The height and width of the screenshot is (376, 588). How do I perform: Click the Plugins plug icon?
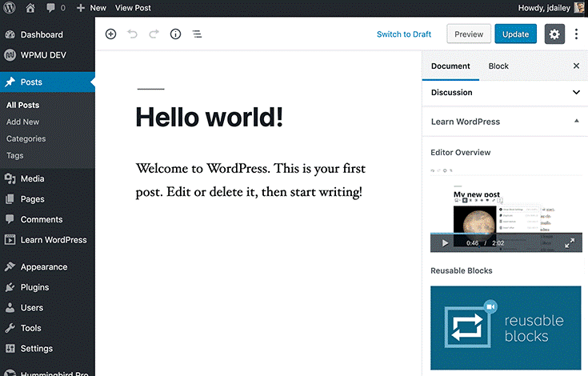(10, 287)
